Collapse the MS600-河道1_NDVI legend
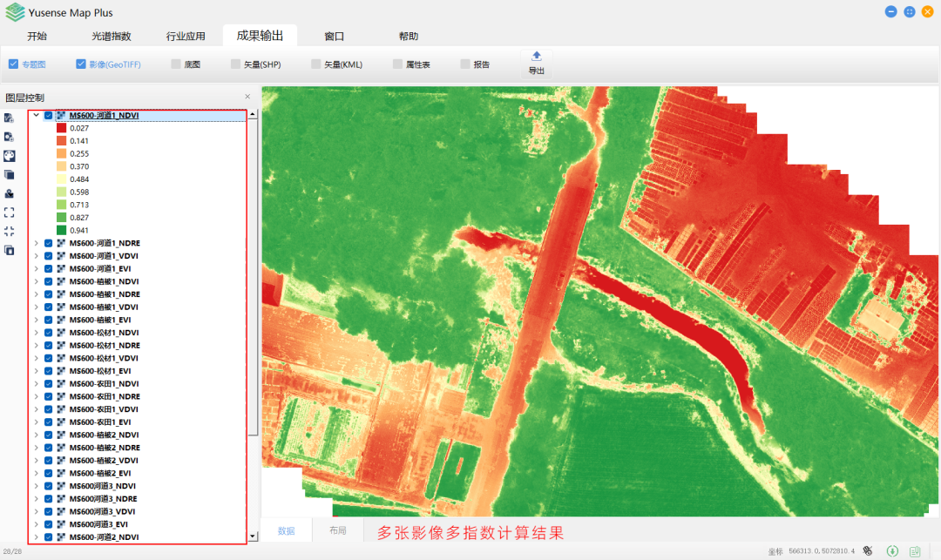 (36, 115)
